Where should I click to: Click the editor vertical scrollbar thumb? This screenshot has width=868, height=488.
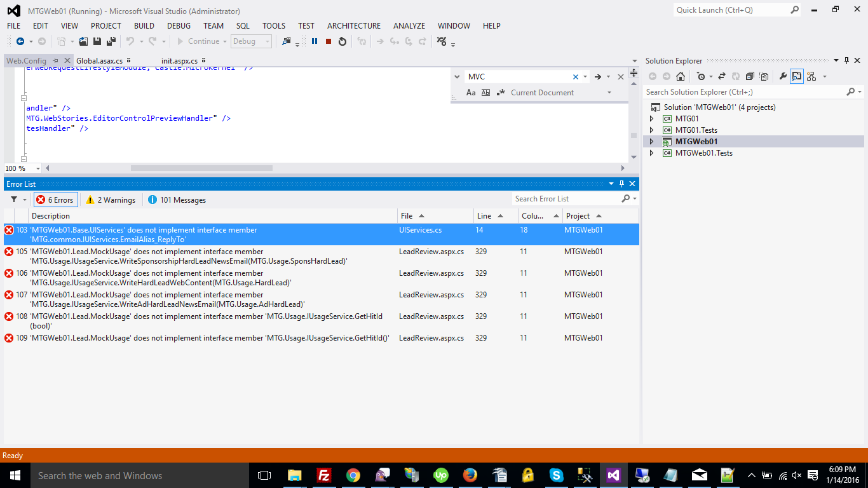(x=634, y=135)
